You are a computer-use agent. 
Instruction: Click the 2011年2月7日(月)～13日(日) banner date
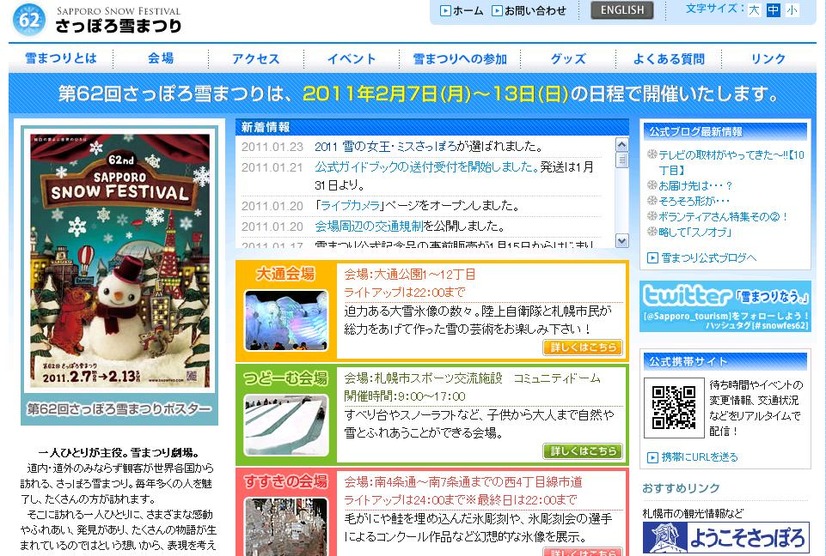click(x=435, y=94)
